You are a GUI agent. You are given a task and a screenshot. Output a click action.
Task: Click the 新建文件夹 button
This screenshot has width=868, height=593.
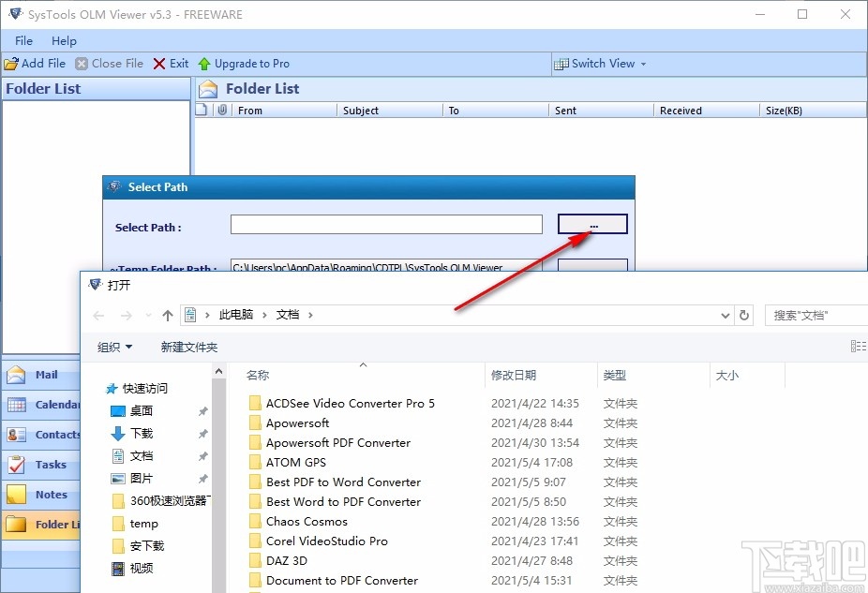pyautogui.click(x=189, y=346)
